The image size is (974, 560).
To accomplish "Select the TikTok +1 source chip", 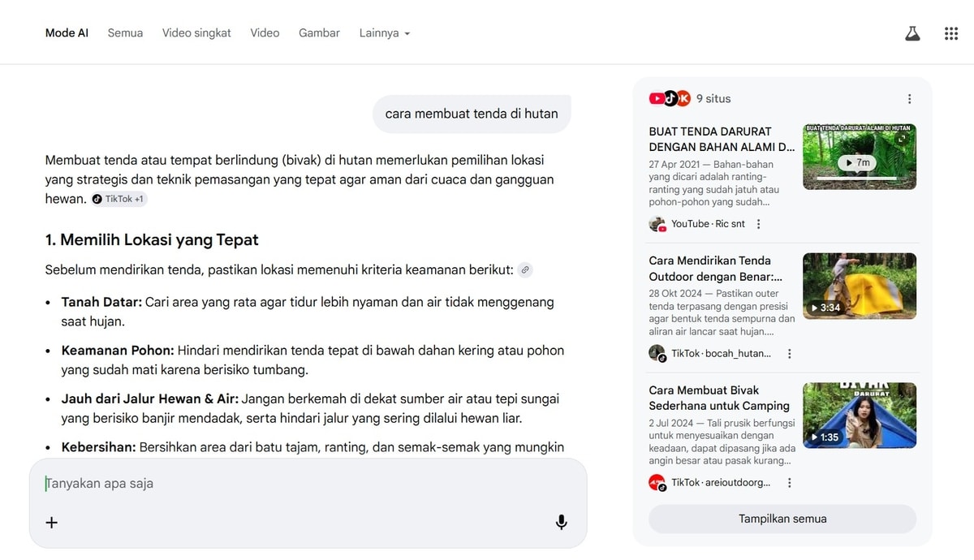I will pos(119,198).
